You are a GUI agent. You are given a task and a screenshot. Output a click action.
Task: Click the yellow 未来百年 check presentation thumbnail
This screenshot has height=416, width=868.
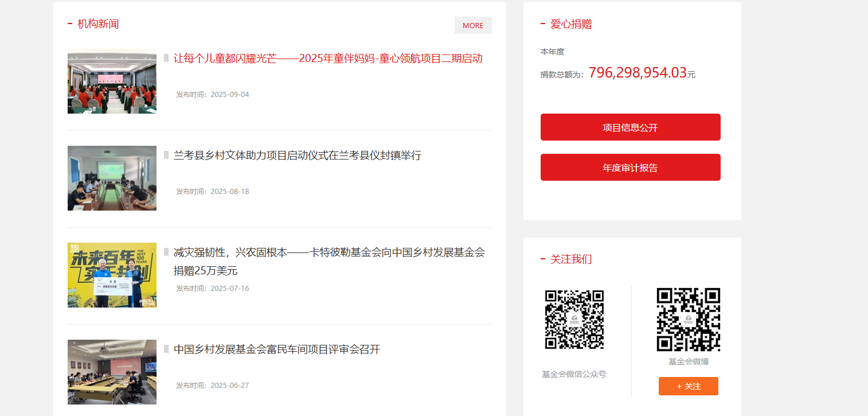click(112, 275)
